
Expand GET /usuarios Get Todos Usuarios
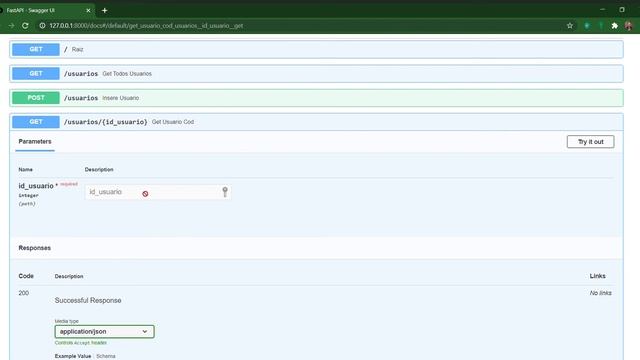pyautogui.click(x=316, y=73)
